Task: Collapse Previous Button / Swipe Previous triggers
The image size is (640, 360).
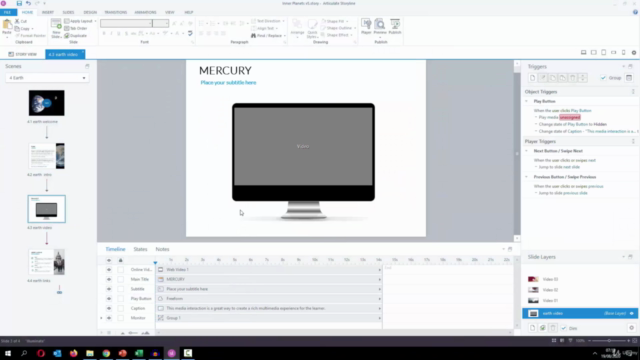Action: click(x=527, y=177)
